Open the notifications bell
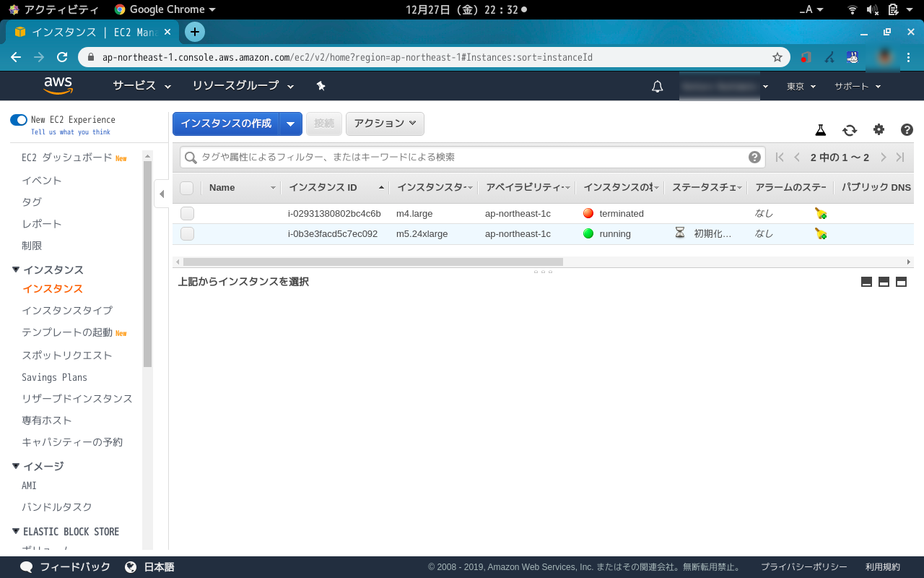The image size is (924, 578). [657, 86]
